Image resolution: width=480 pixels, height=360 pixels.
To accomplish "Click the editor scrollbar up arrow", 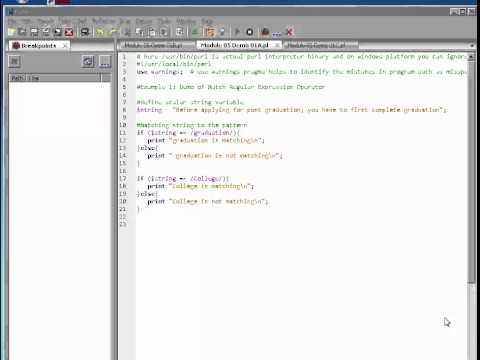I will [x=471, y=57].
